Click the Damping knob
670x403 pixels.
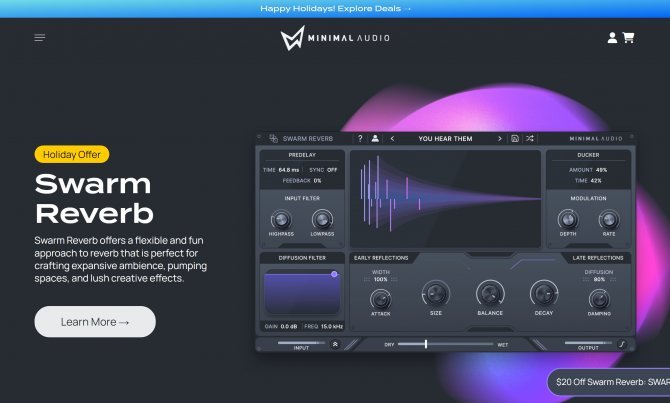tap(599, 299)
